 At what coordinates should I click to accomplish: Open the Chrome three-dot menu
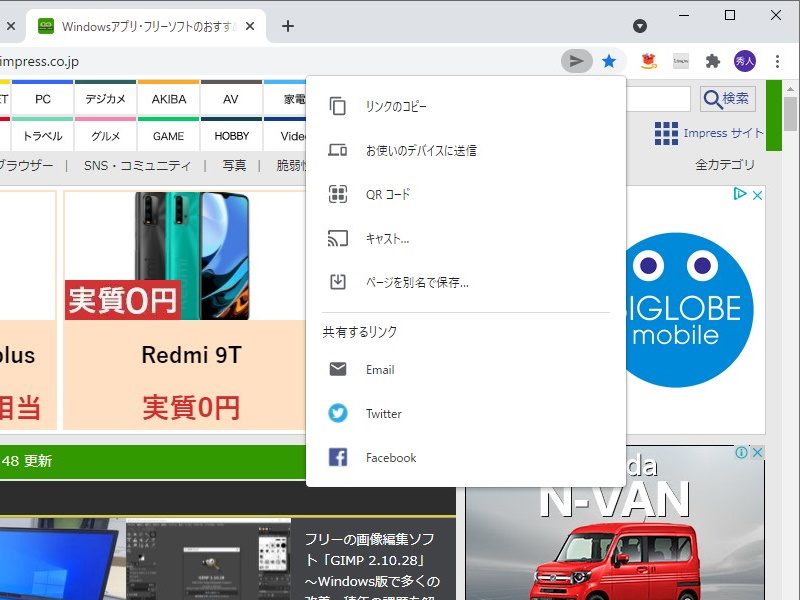coord(779,61)
